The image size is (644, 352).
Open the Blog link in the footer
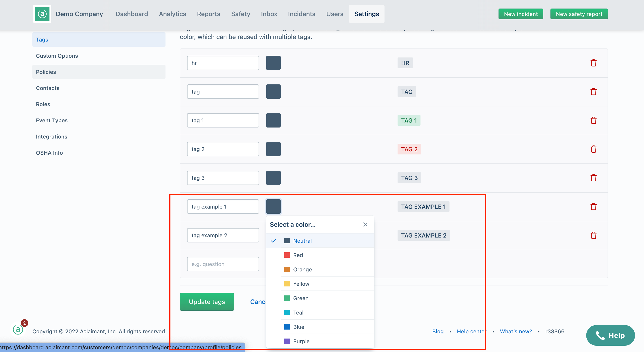pos(438,331)
